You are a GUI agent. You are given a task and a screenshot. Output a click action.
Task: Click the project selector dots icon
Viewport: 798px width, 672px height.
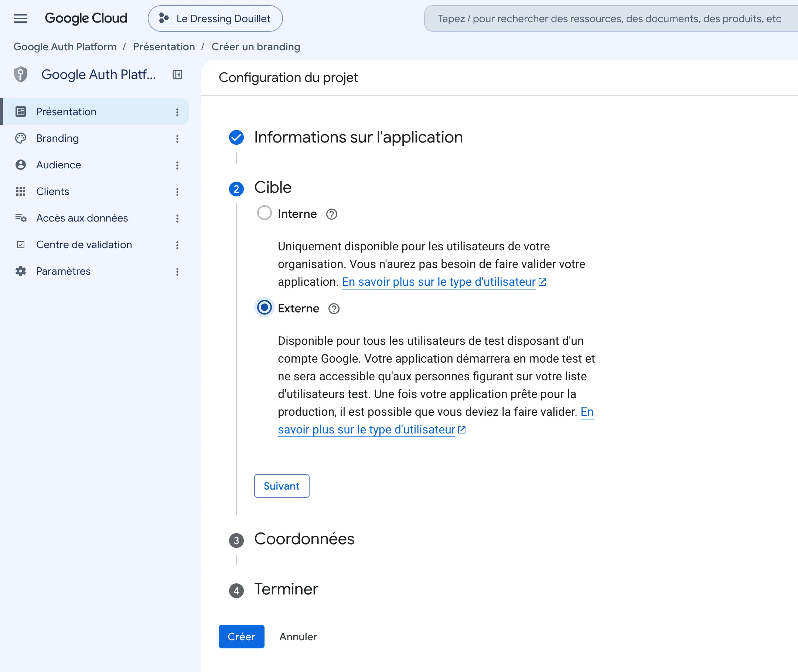[164, 18]
